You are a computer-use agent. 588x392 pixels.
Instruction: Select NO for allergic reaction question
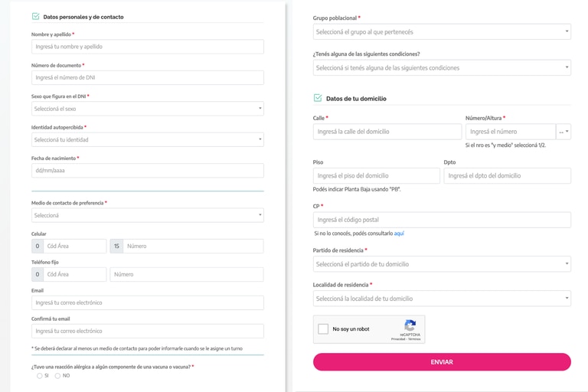[x=57, y=375]
